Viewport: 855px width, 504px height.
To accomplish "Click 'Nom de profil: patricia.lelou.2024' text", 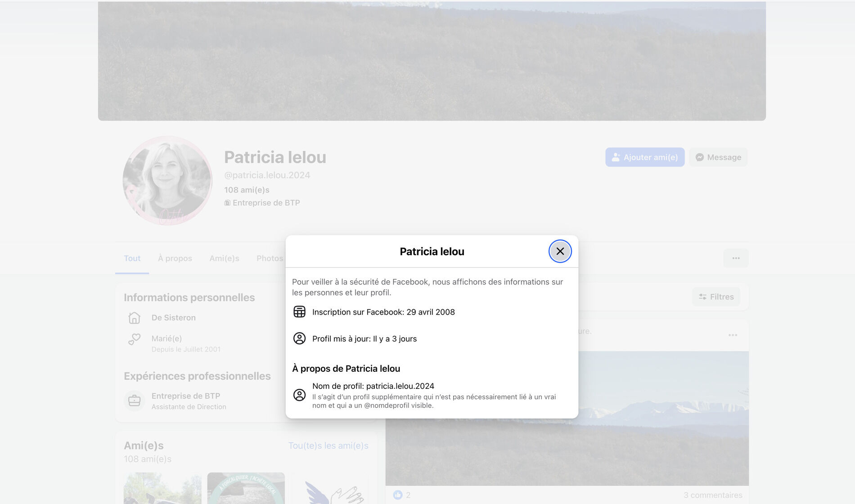I will (373, 386).
